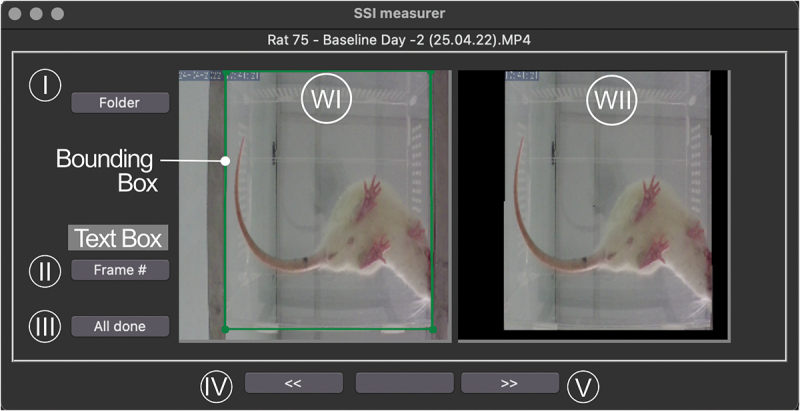Click the Text Box input field
Viewport: 800px width, 411px height.
tap(118, 238)
